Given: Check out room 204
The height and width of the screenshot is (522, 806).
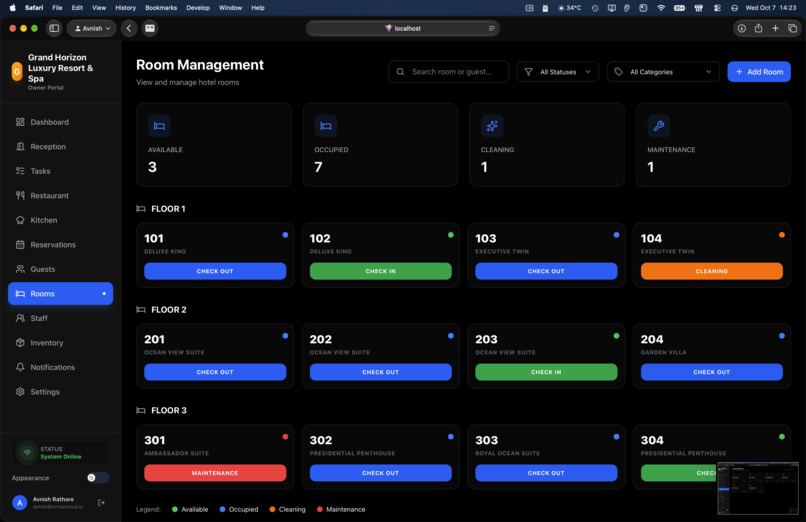Looking at the screenshot, I should [x=711, y=372].
